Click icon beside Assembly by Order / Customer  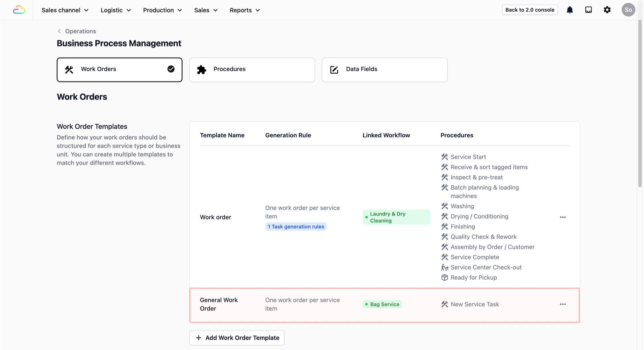pos(445,247)
